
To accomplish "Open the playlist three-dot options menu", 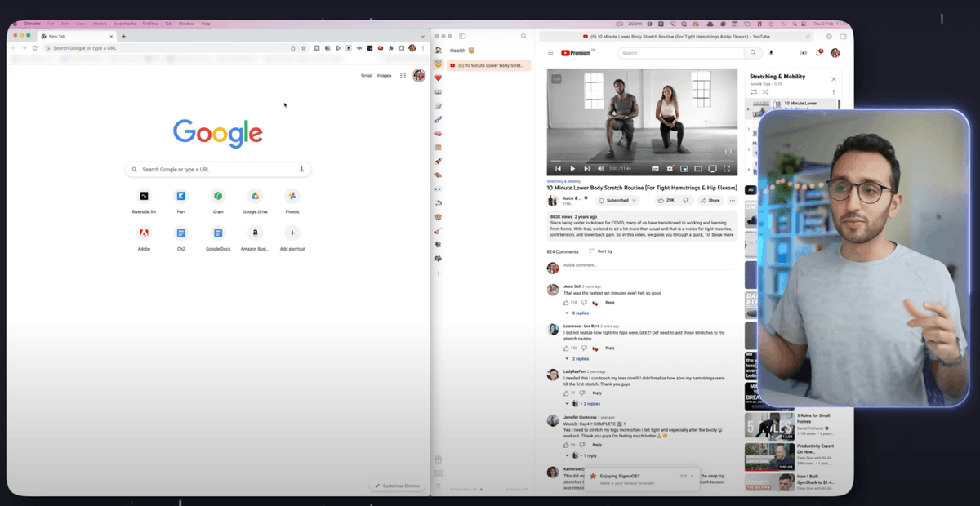I will point(834,92).
